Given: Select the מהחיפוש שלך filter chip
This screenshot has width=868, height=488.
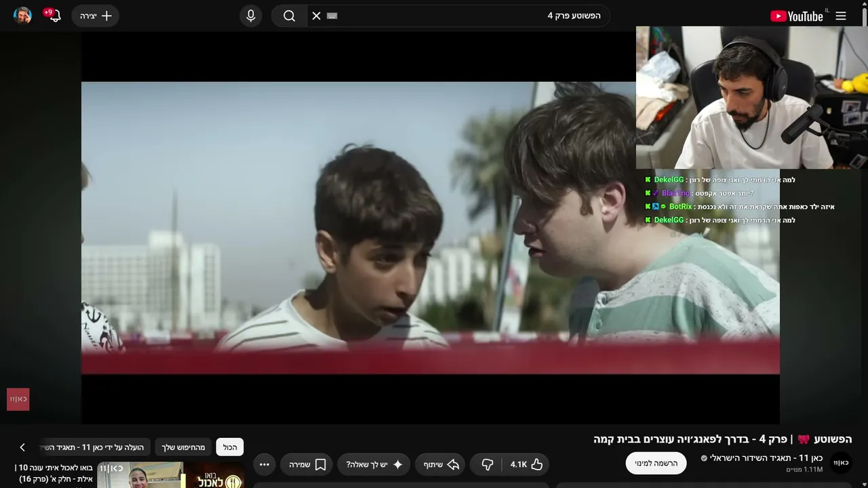Looking at the screenshot, I should (183, 447).
